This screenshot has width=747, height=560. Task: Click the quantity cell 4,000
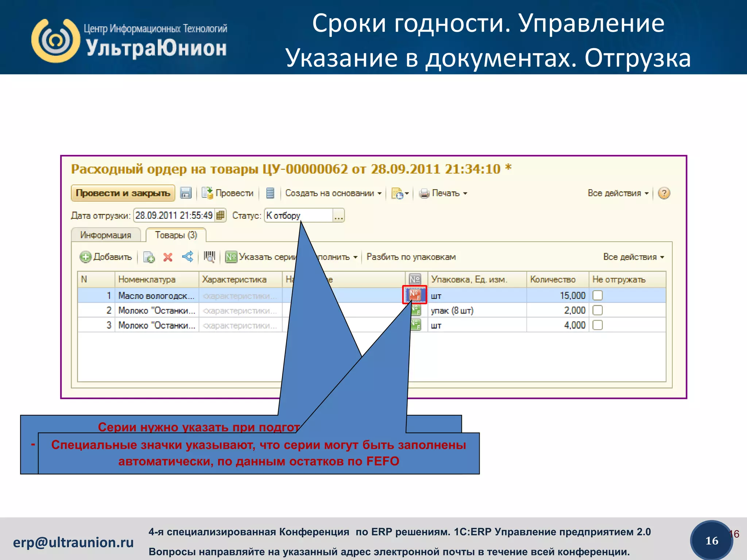click(x=558, y=325)
